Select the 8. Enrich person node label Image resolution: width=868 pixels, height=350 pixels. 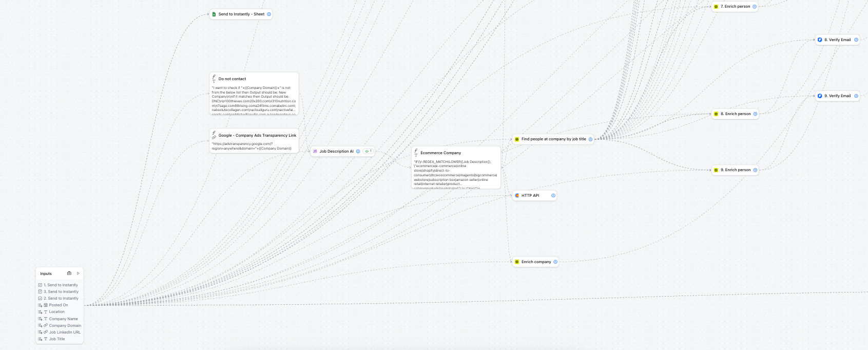(736, 114)
